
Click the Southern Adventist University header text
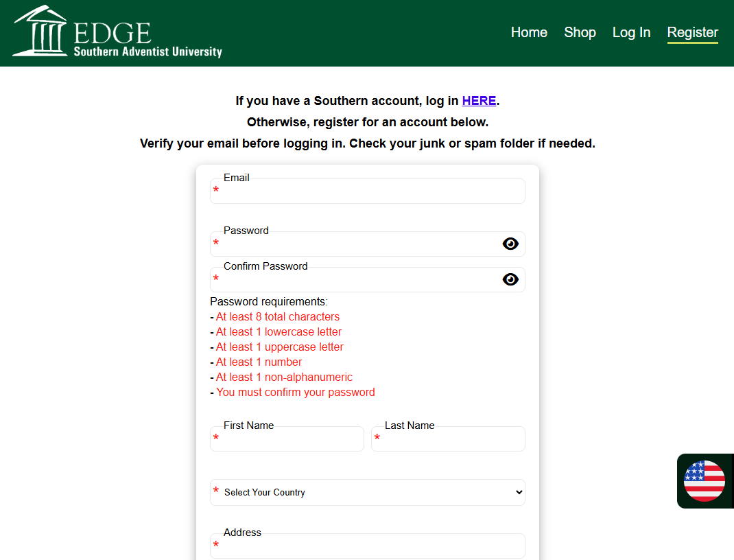click(147, 51)
